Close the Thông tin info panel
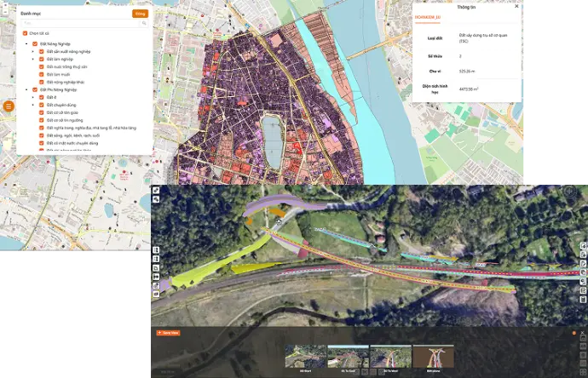Viewport: 588px width, 378px height. [517, 5]
